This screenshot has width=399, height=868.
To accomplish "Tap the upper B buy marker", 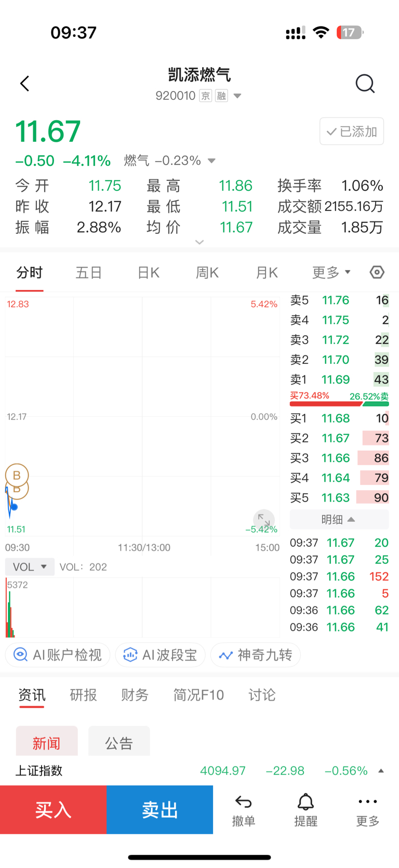I will (17, 475).
